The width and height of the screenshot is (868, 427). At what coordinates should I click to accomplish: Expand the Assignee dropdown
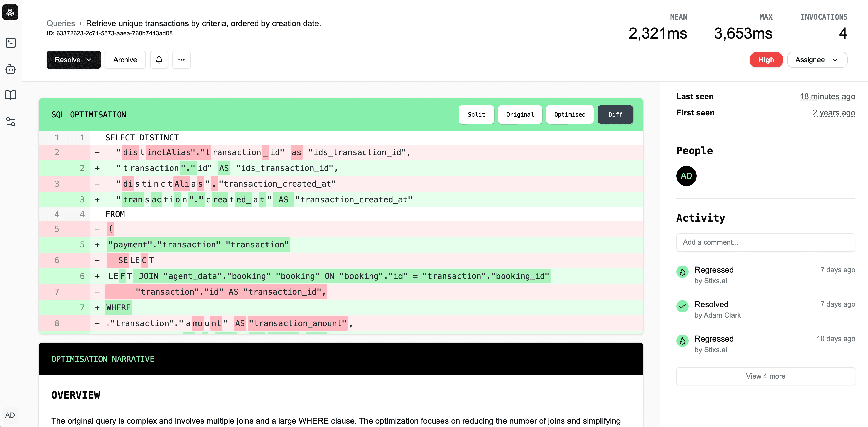click(x=817, y=60)
